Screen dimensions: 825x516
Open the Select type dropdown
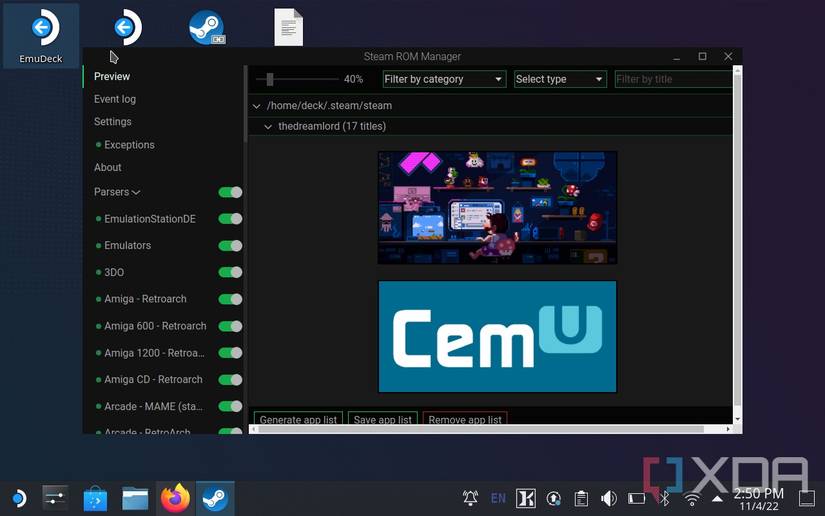click(x=560, y=79)
